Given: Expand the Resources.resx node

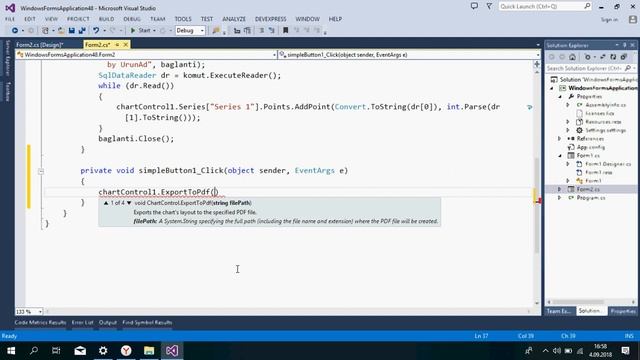Looking at the screenshot, I should 568,122.
